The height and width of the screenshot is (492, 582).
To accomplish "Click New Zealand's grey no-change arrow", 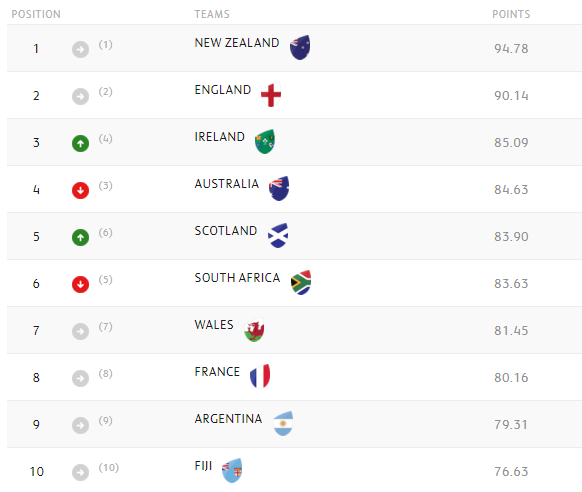I will 81,50.
